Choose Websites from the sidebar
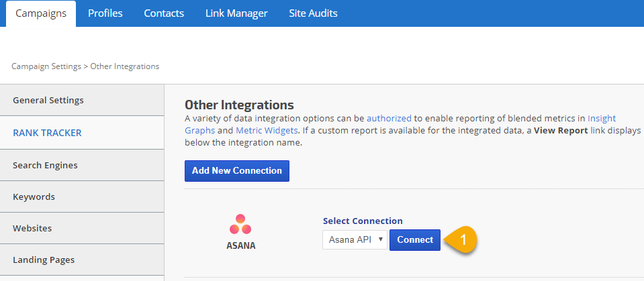The height and width of the screenshot is (281, 644). click(32, 228)
